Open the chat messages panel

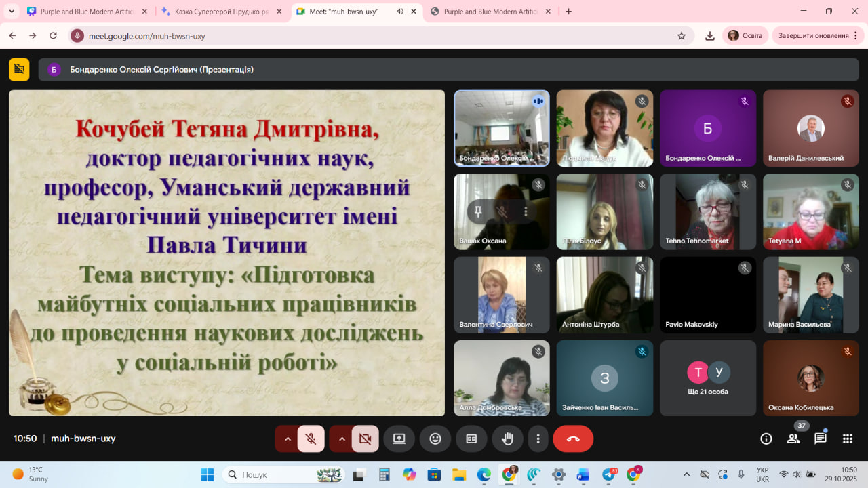pyautogui.click(x=820, y=439)
